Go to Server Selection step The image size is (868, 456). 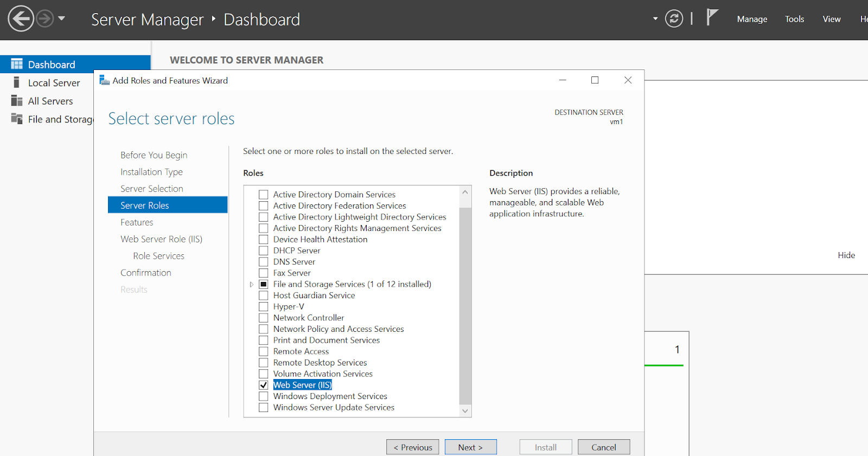[152, 189]
